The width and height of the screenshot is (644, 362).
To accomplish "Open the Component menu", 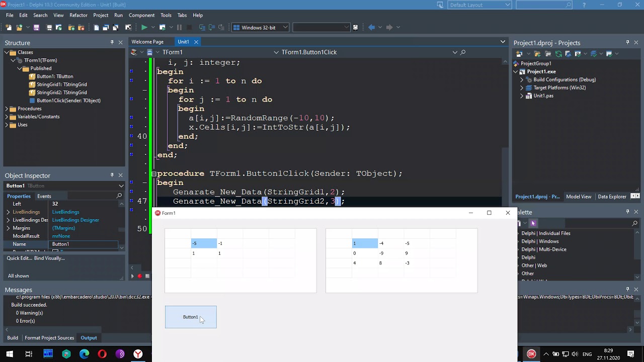I will tap(141, 16).
